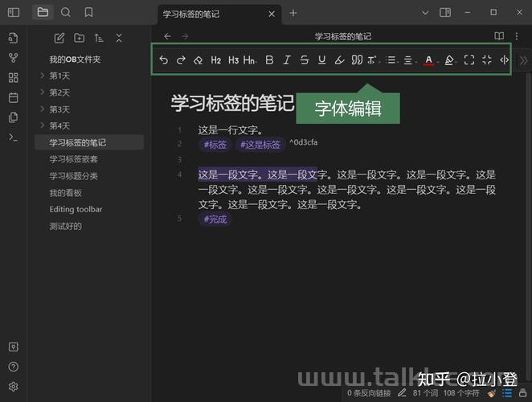Undo the last edit in toolbar

pyautogui.click(x=163, y=60)
